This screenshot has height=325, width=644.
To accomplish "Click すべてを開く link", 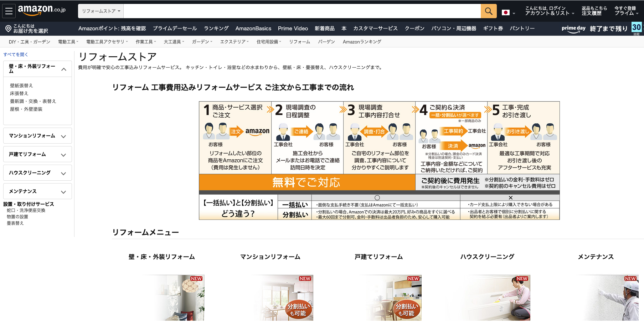I will (16, 55).
